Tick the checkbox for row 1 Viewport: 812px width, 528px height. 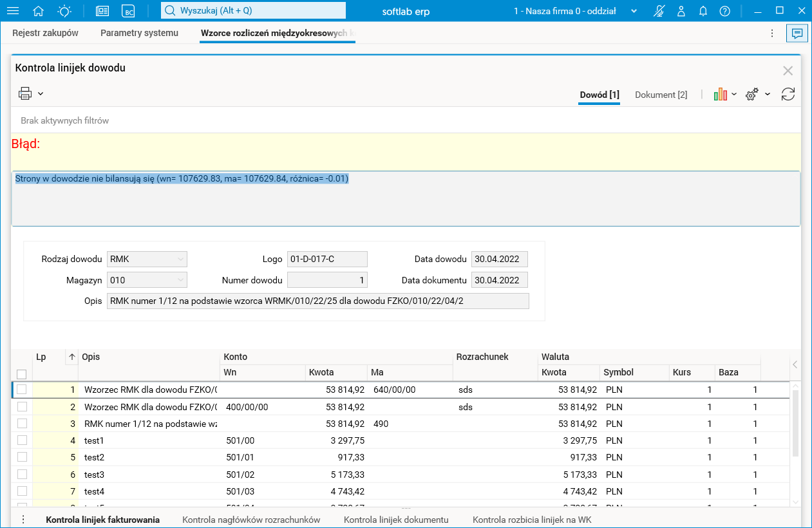click(22, 390)
